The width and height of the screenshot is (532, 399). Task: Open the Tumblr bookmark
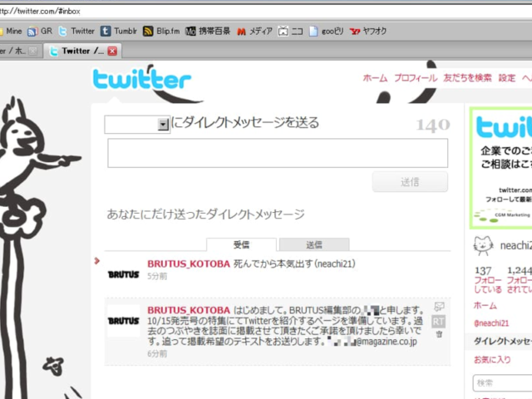pyautogui.click(x=118, y=32)
